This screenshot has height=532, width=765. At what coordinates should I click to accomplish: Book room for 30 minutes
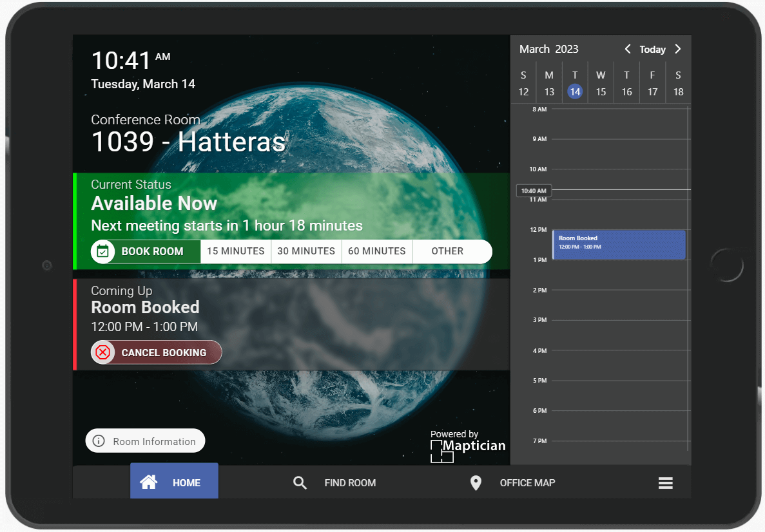306,251
